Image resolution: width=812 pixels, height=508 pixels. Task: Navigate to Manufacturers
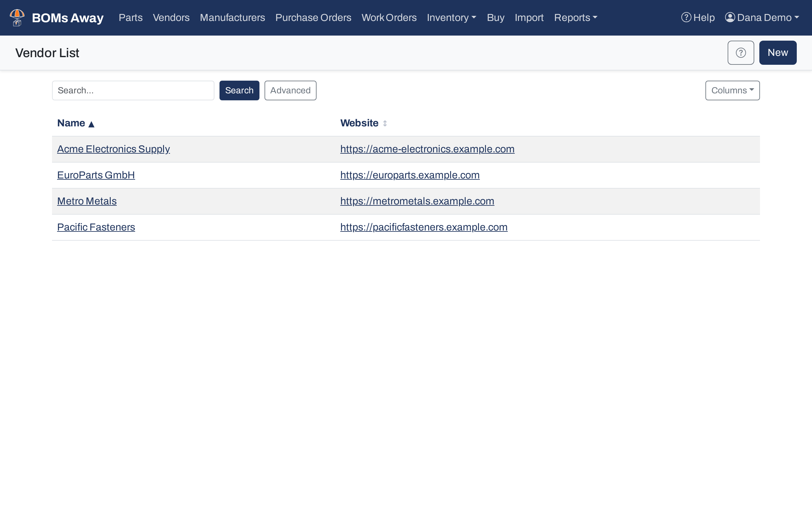coord(232,17)
